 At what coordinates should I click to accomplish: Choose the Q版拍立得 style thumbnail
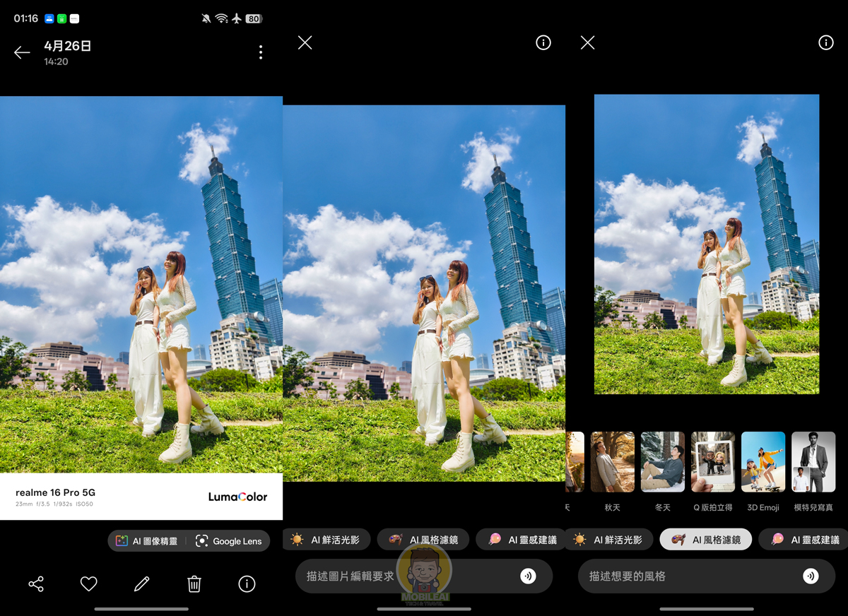(713, 462)
